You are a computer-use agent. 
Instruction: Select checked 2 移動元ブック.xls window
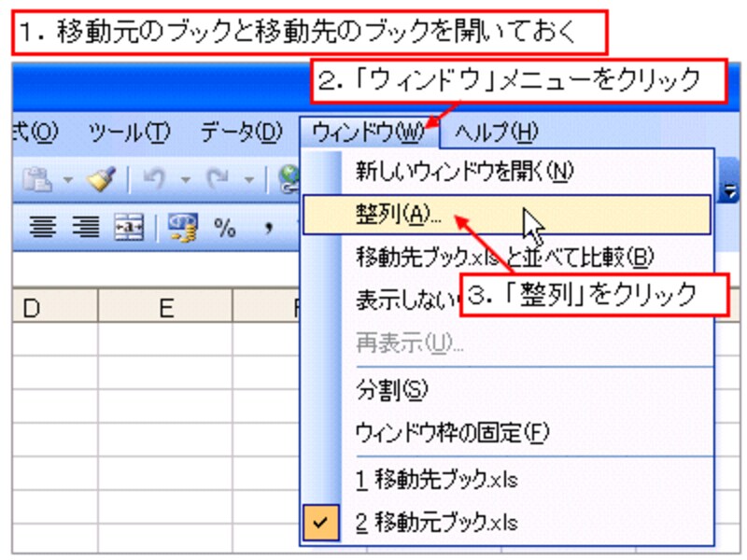[x=507, y=523]
